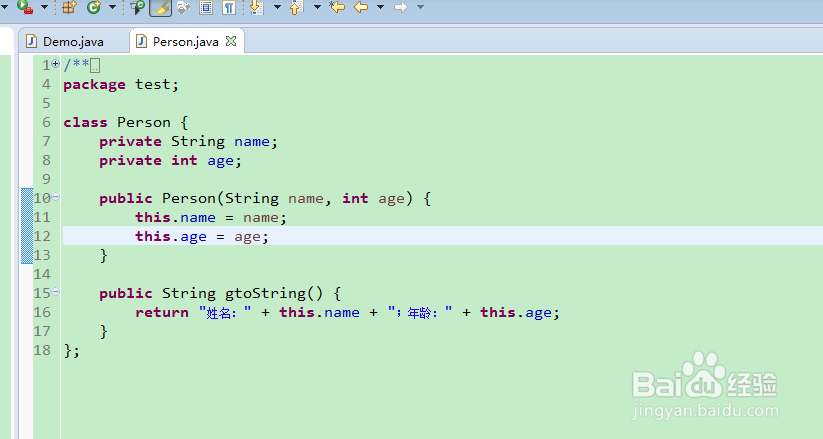This screenshot has height=439, width=823.
Task: Switch to the Demo.java tab
Action: pyautogui.click(x=73, y=41)
